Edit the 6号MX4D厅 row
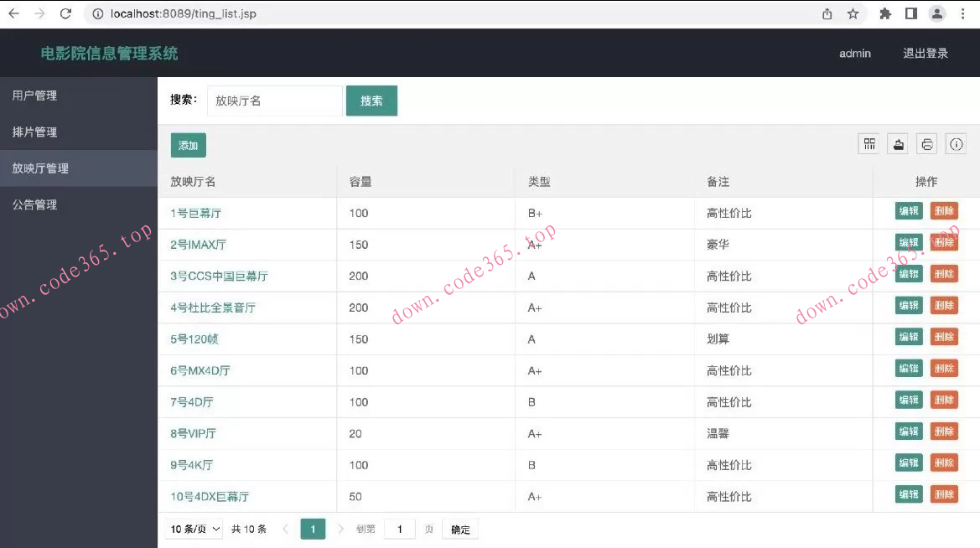Viewport: 980px width, 548px height. [x=909, y=369]
